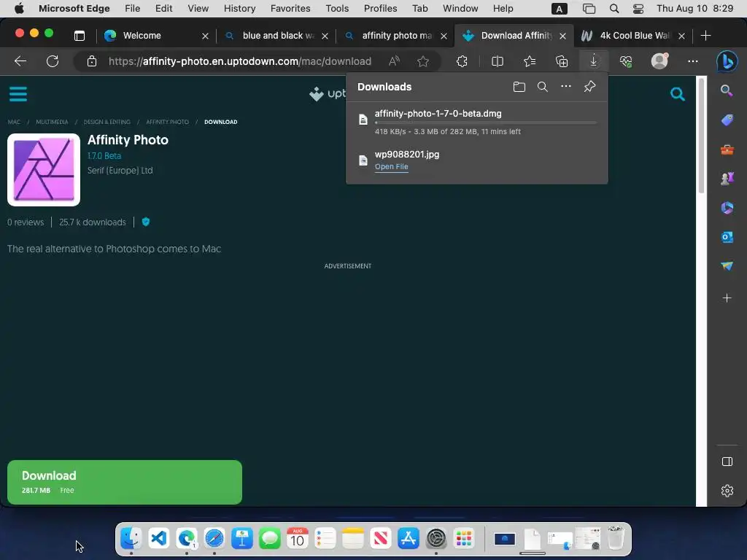Close the Welcome tab

205,36
